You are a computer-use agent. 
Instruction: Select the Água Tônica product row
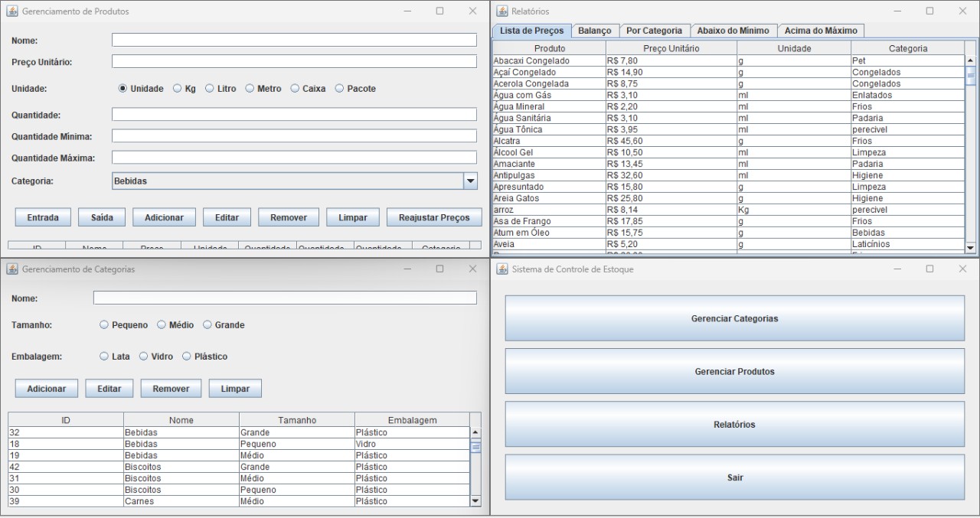[728, 129]
